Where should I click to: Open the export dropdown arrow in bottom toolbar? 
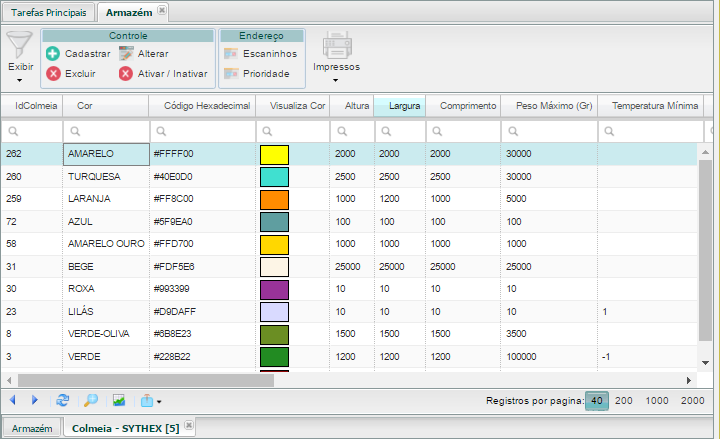click(158, 401)
